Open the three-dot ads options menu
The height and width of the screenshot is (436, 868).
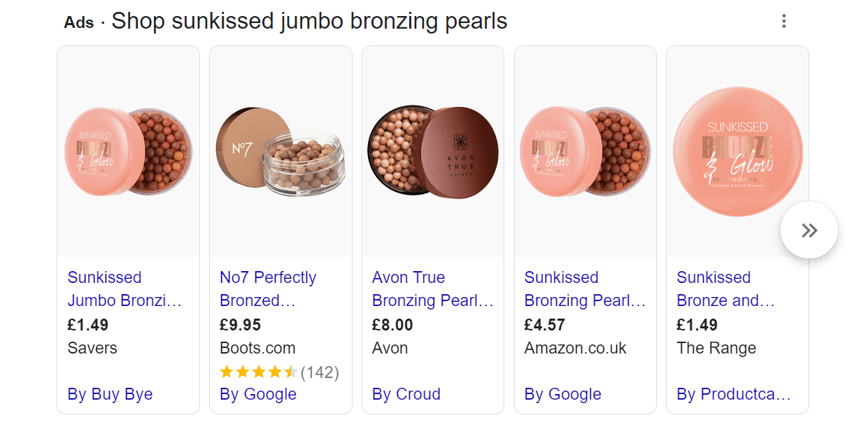tap(783, 21)
